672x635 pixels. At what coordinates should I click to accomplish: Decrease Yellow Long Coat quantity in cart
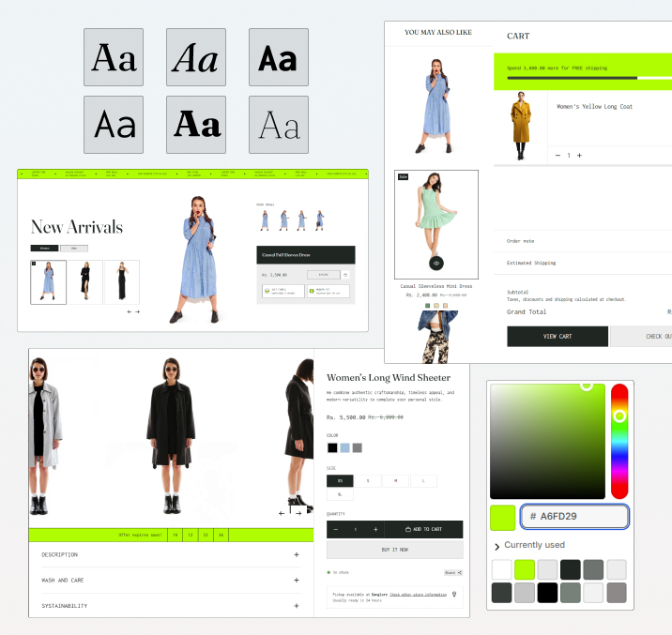coord(557,155)
